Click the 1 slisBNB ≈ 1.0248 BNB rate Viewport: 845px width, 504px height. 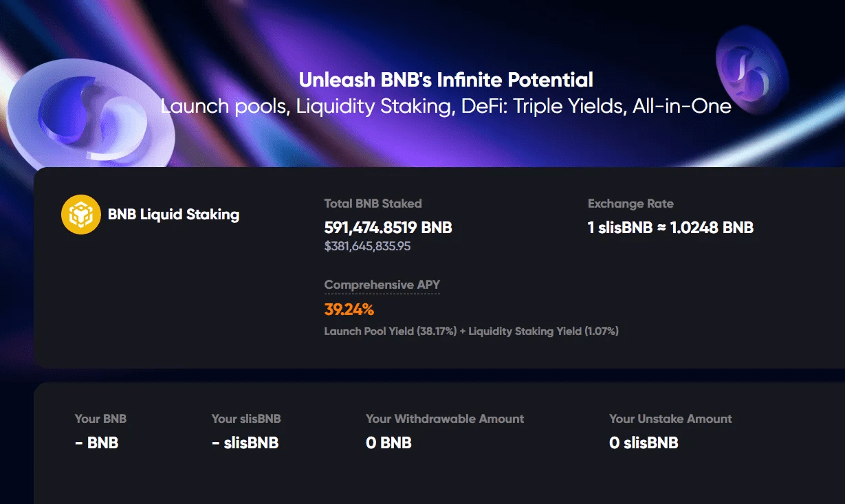670,228
